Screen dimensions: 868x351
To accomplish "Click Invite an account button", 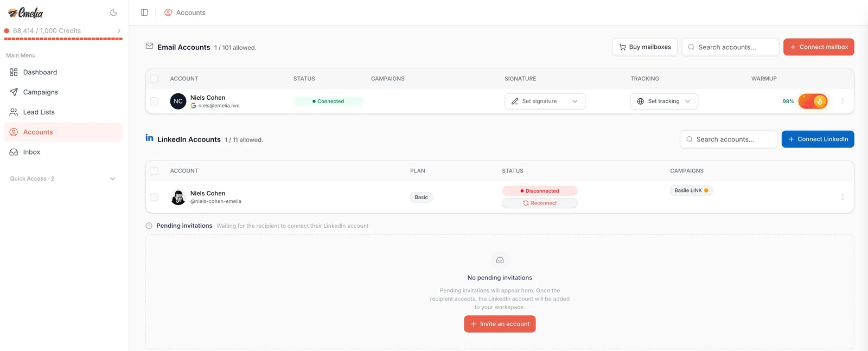I will (x=500, y=324).
